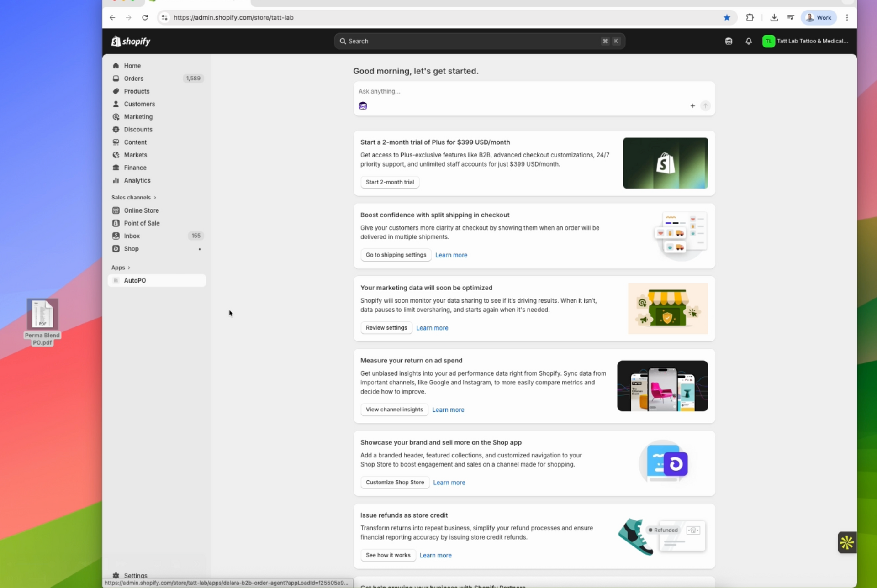Open the Home page icon in sidebar

[116, 66]
